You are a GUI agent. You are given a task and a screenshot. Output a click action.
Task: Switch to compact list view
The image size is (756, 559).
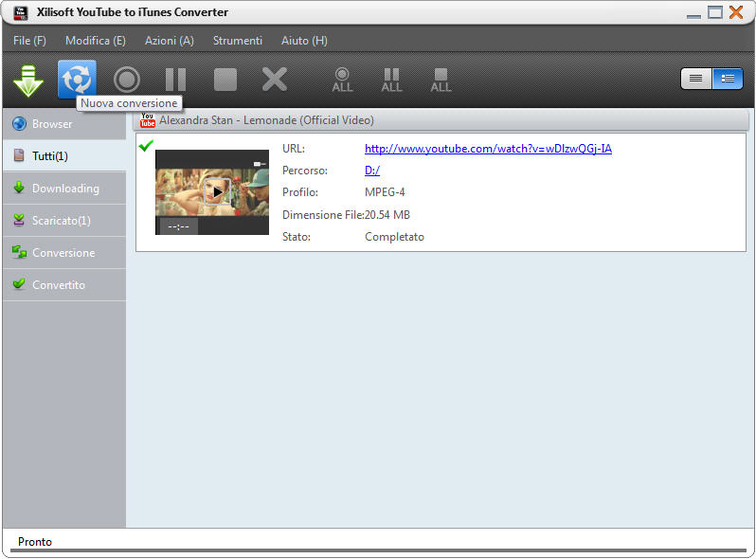tap(695, 79)
